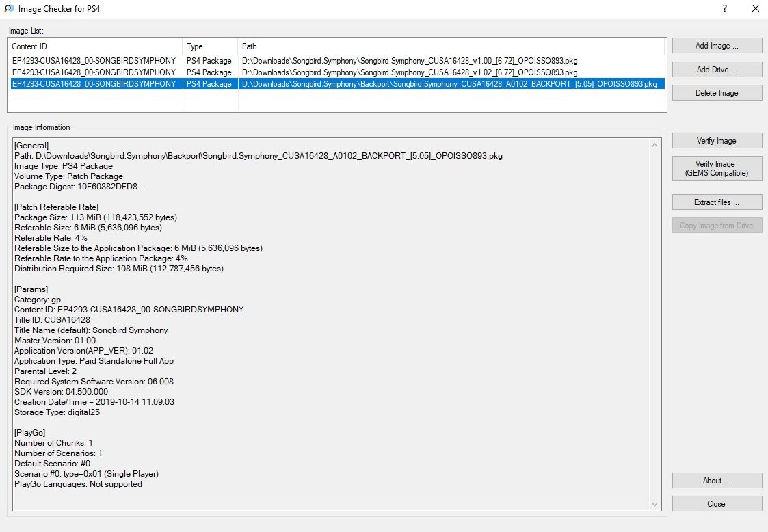Click Referable Size: 6 MiB line

tap(88, 228)
